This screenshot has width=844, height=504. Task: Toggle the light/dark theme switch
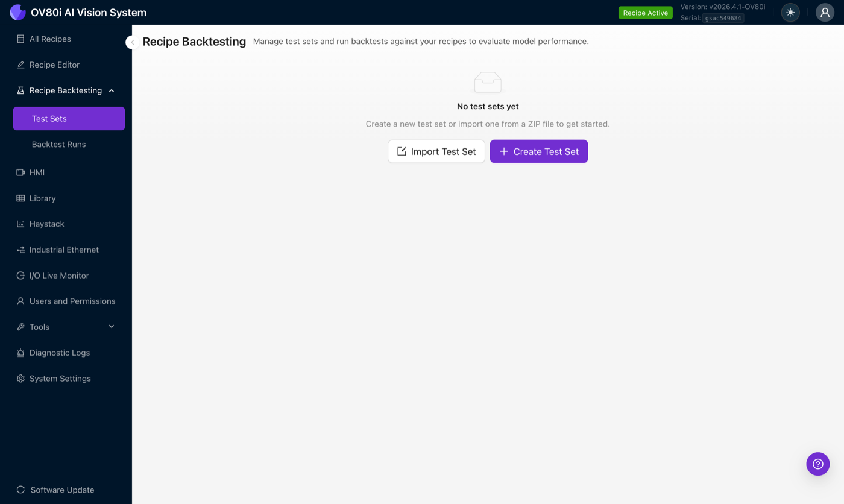(790, 12)
